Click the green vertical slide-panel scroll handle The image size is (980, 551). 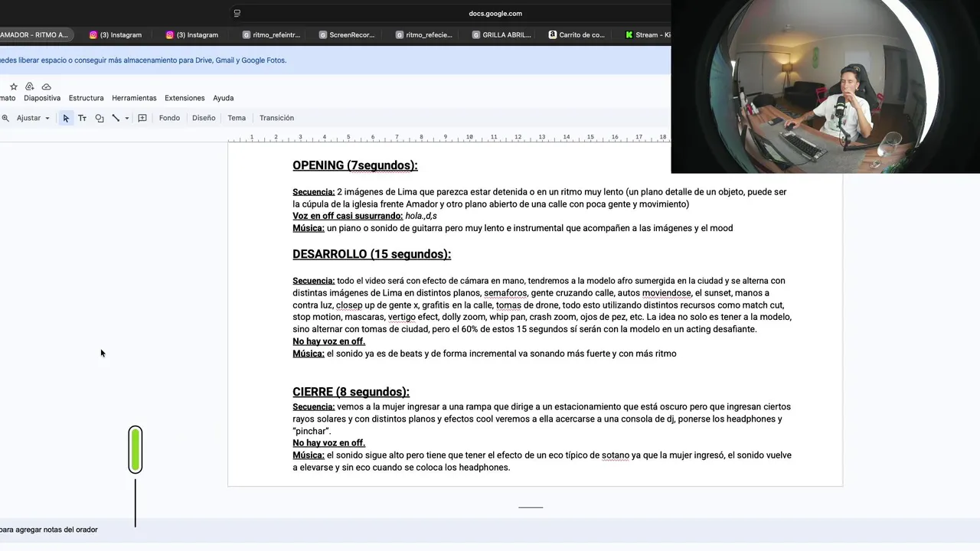click(136, 449)
